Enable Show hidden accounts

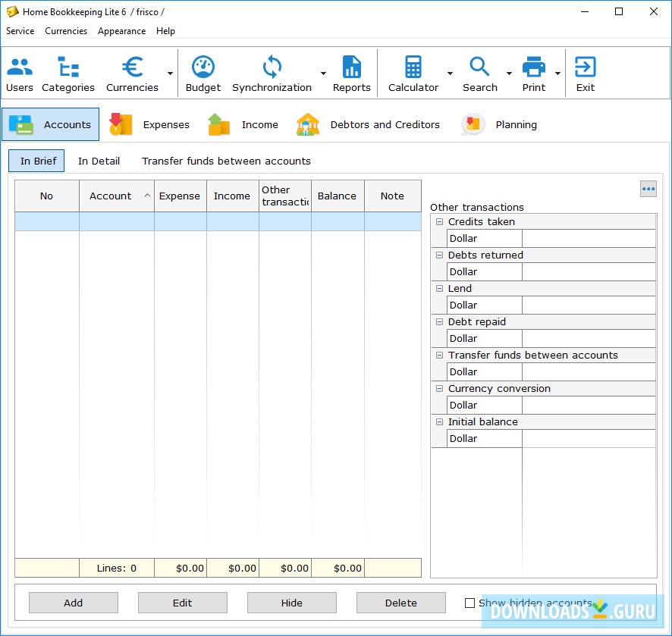[x=470, y=602]
